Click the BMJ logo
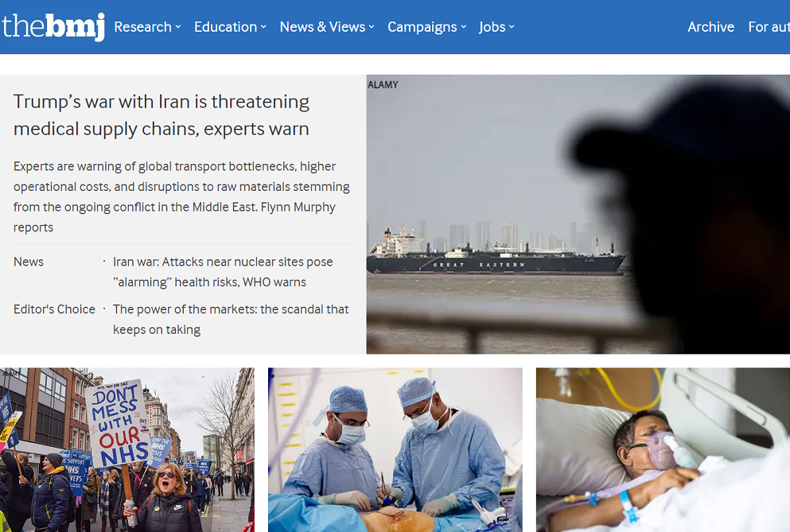 point(53,27)
